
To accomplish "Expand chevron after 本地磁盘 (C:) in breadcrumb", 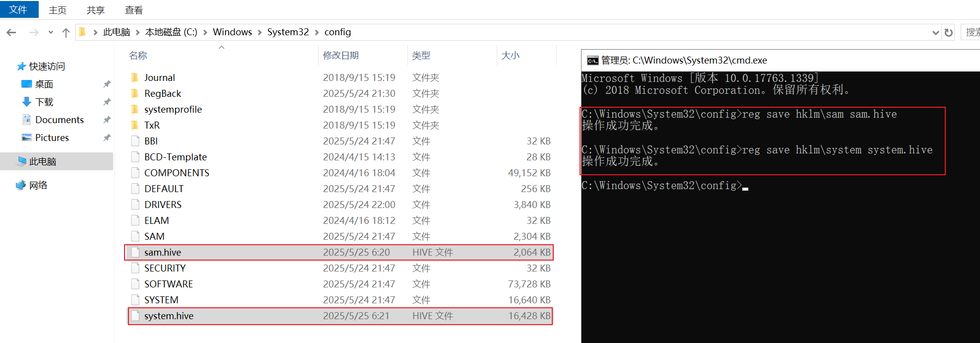I will tap(205, 32).
